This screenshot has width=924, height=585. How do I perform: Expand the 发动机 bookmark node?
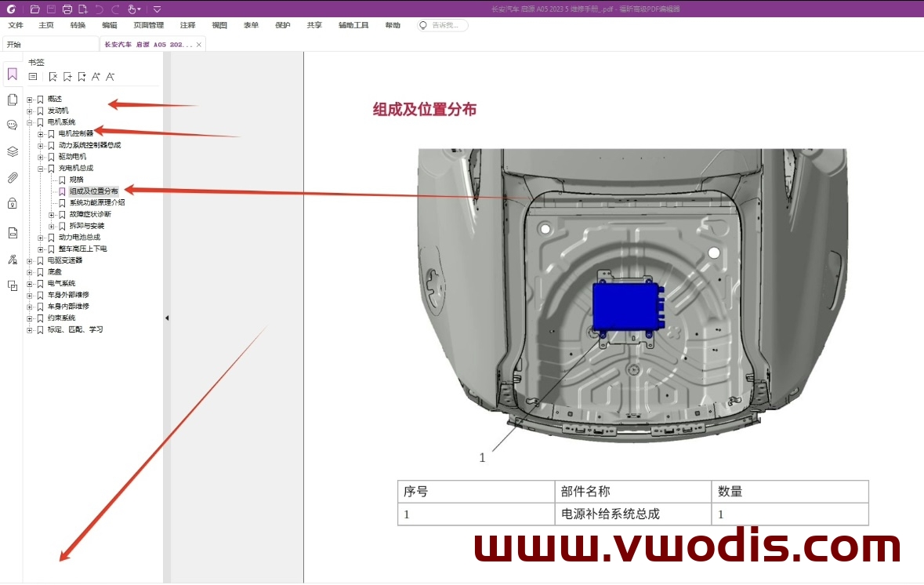(x=29, y=111)
